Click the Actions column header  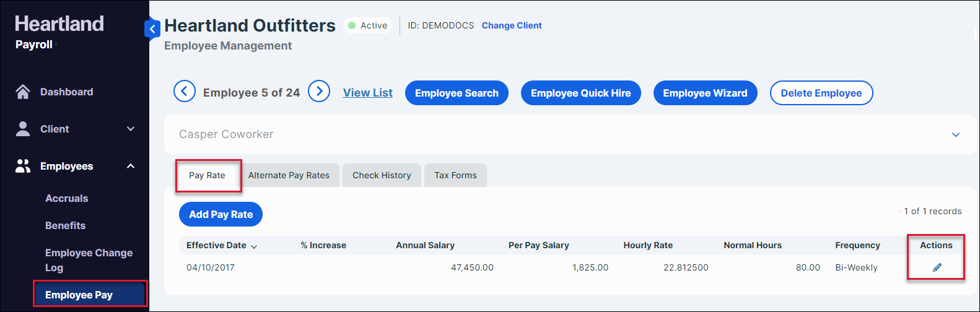pyautogui.click(x=936, y=245)
